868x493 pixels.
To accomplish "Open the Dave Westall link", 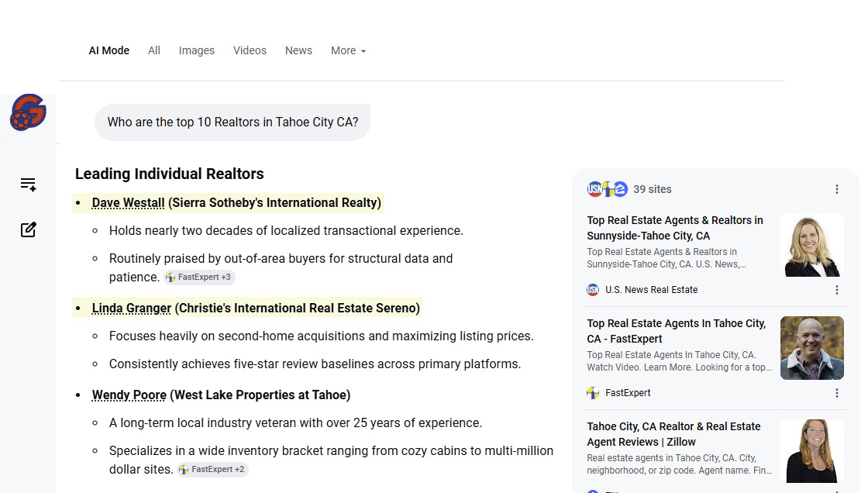I will click(x=129, y=203).
